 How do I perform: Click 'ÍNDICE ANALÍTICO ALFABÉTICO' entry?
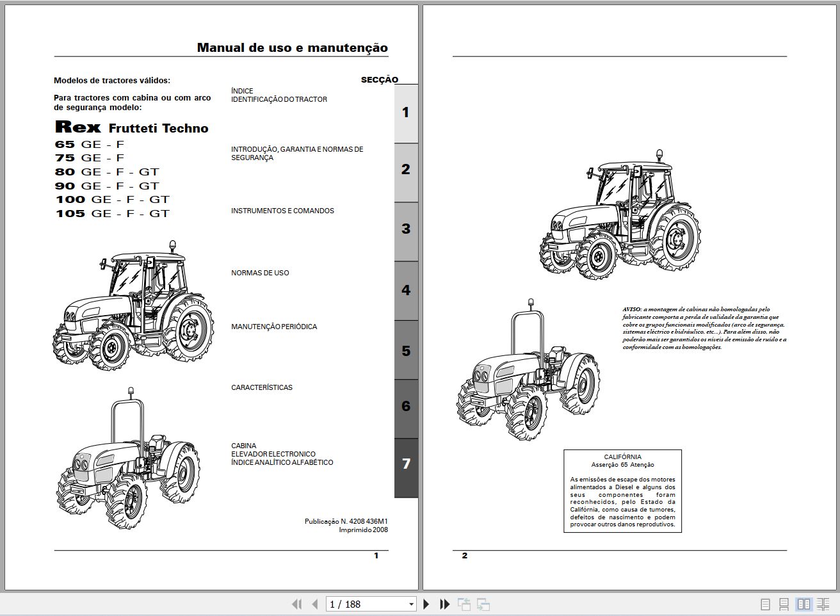click(282, 462)
